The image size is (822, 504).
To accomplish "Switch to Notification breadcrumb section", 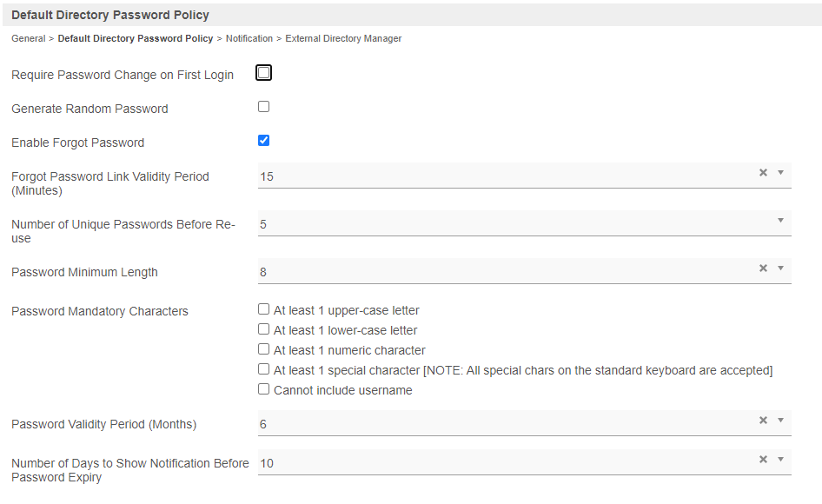I will (249, 39).
